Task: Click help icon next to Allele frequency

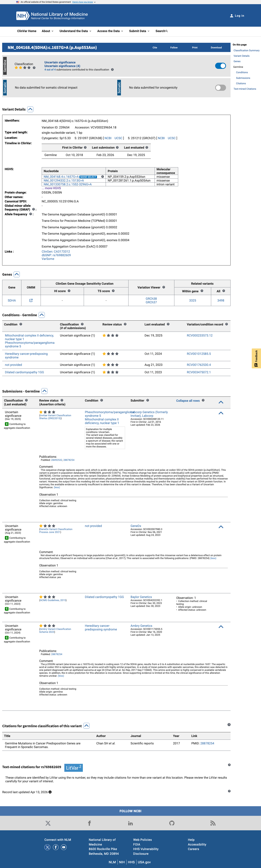Action: [30, 214]
